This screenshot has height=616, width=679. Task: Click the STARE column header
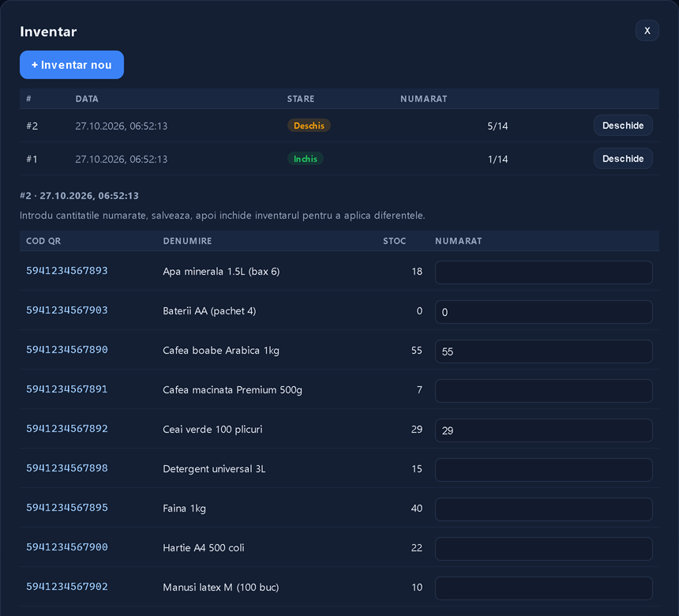pos(301,99)
